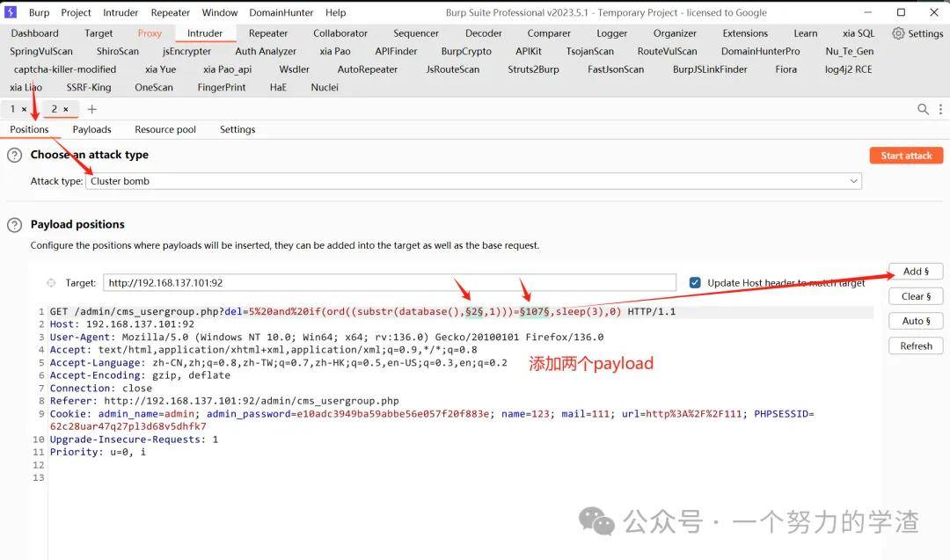Open the Project menu
The height and width of the screenshot is (560, 950).
click(x=76, y=12)
